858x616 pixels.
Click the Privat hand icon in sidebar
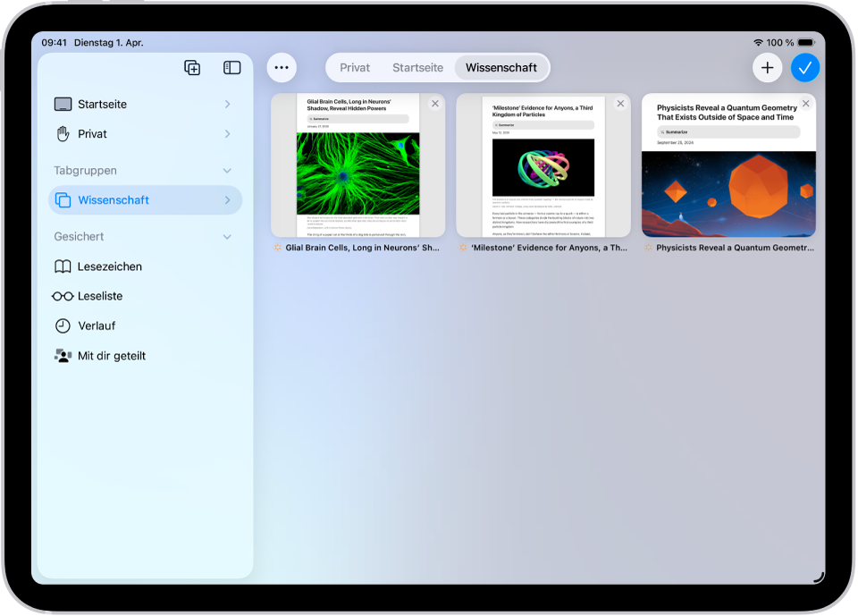(63, 134)
